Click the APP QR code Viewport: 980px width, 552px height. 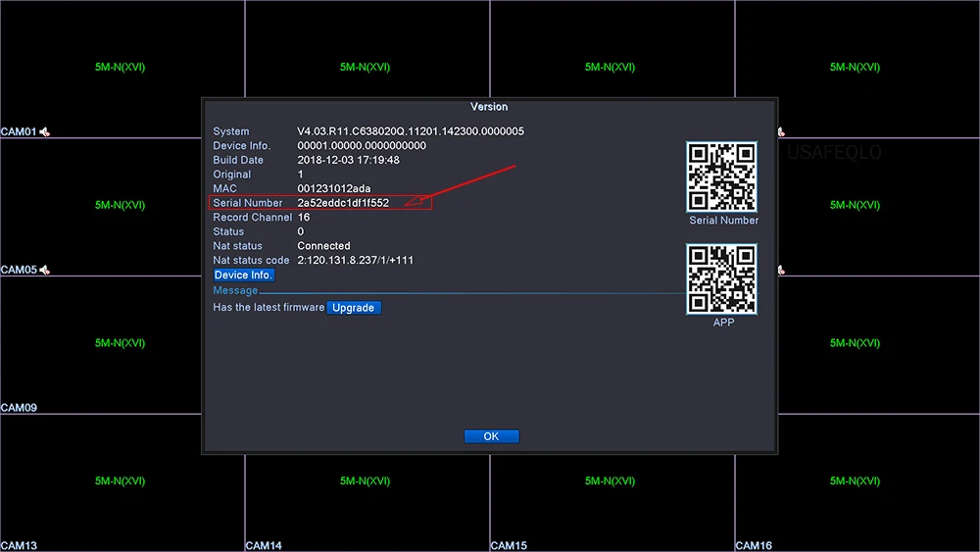click(x=722, y=278)
